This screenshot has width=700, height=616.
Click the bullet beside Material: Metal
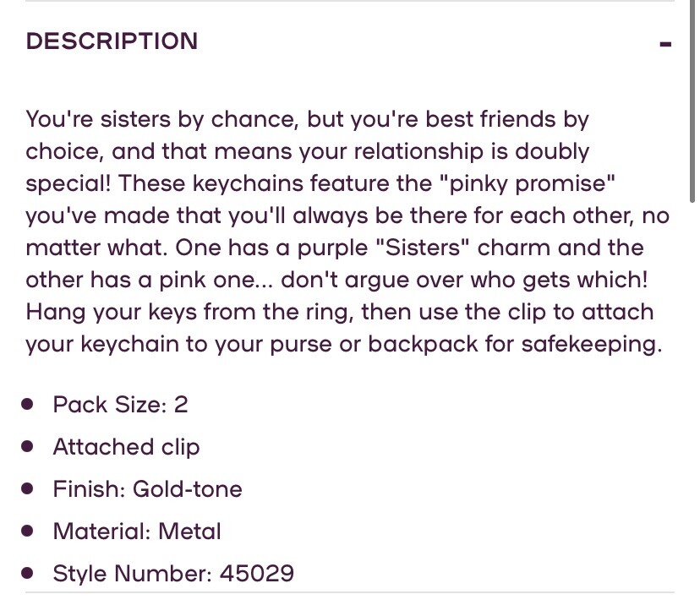point(28,532)
